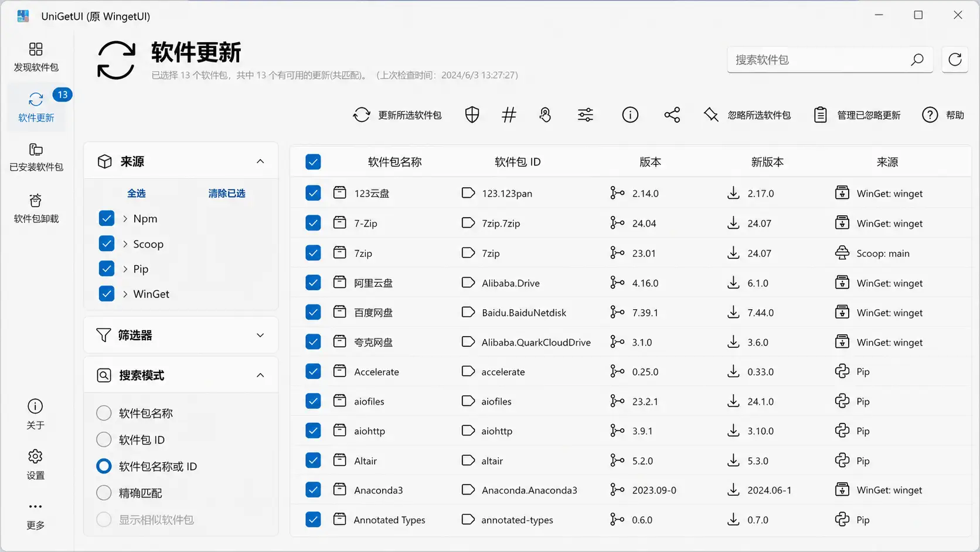
Task: Sort by 软件包 ID column header
Action: click(x=518, y=162)
